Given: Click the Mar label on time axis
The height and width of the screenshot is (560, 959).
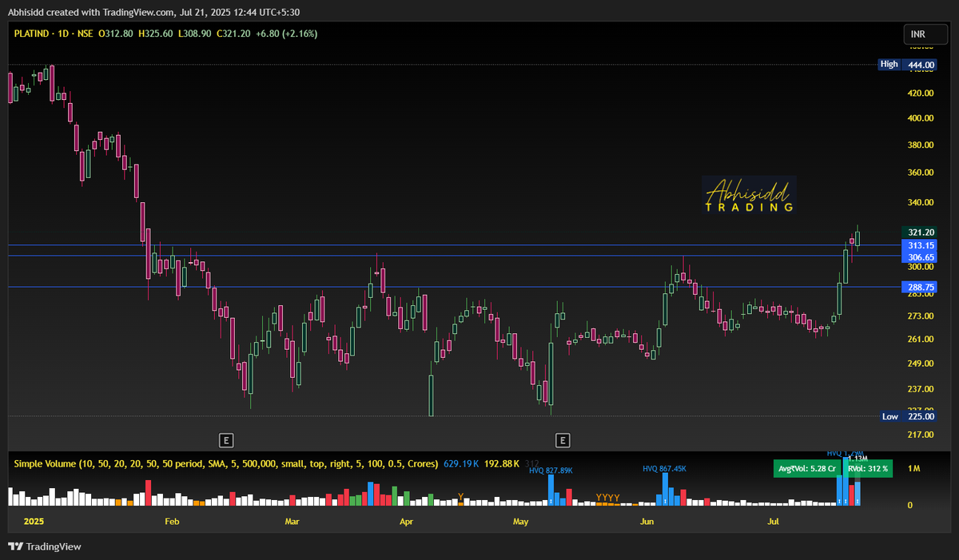Looking at the screenshot, I should click(292, 522).
